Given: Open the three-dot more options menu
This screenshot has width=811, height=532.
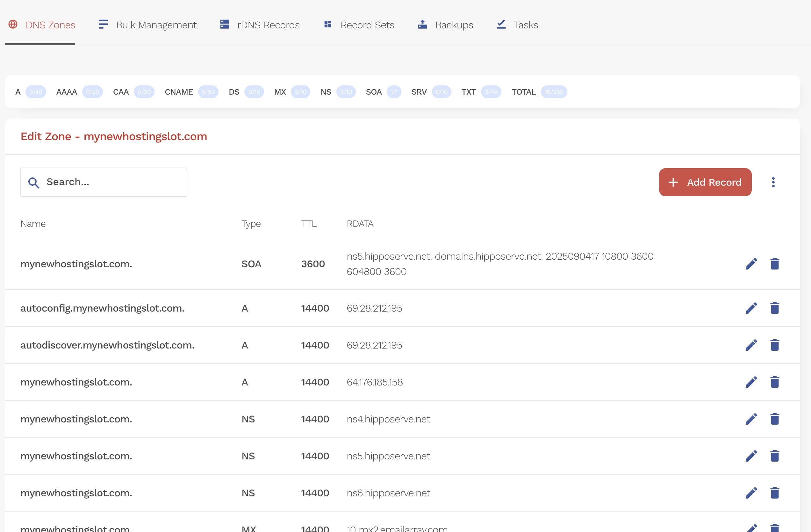Looking at the screenshot, I should click(x=773, y=182).
